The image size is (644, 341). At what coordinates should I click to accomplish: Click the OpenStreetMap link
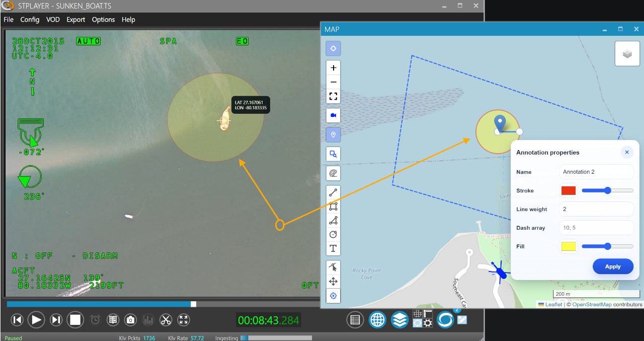point(592,304)
